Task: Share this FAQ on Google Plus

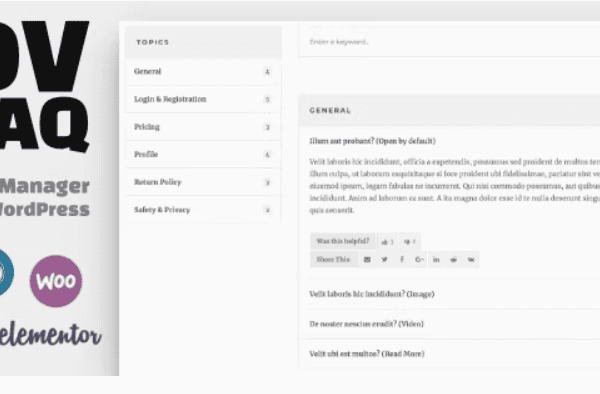Action: (419, 259)
